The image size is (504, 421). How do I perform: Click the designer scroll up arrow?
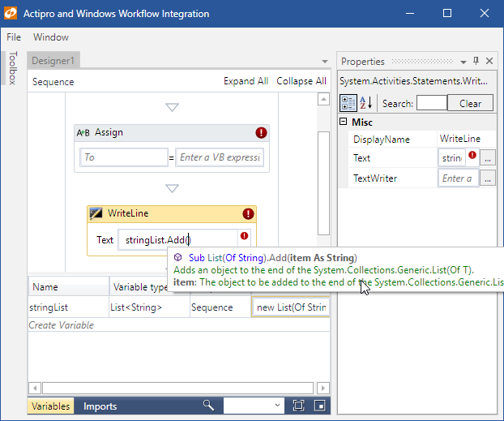pyautogui.click(x=323, y=99)
